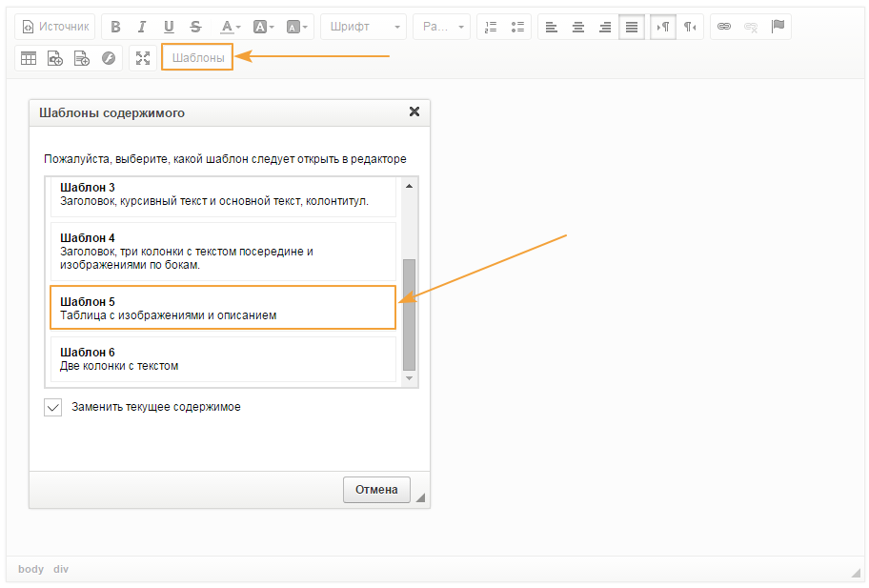Toggle Заменить текущее содержимое checkbox
Image resolution: width=869 pixels, height=588 pixels.
pyautogui.click(x=52, y=407)
